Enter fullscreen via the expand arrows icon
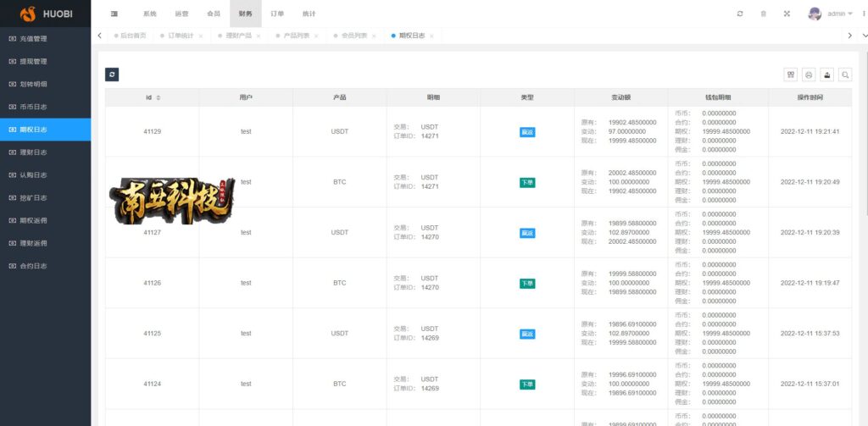Viewport: 868px width, 426px height. [787, 14]
